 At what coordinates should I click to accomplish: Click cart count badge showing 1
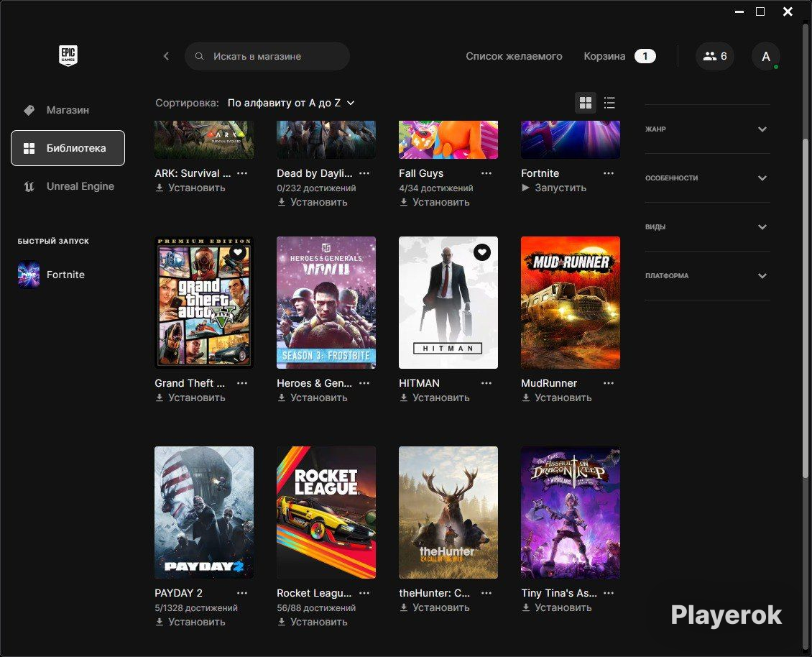click(x=645, y=56)
